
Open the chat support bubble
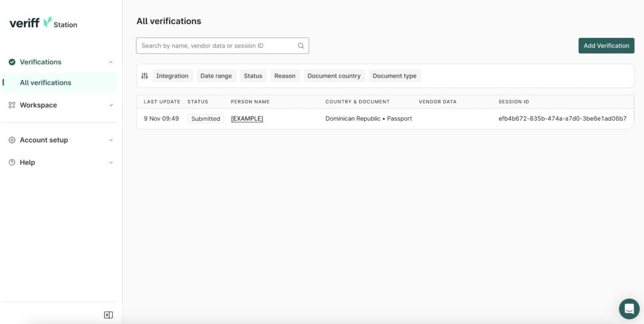[629, 309]
